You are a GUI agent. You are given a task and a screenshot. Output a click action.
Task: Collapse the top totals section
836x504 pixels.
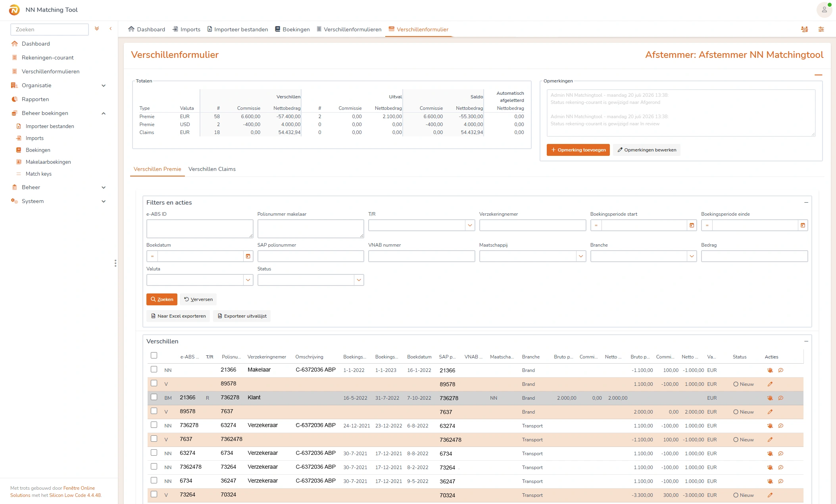[x=818, y=75]
